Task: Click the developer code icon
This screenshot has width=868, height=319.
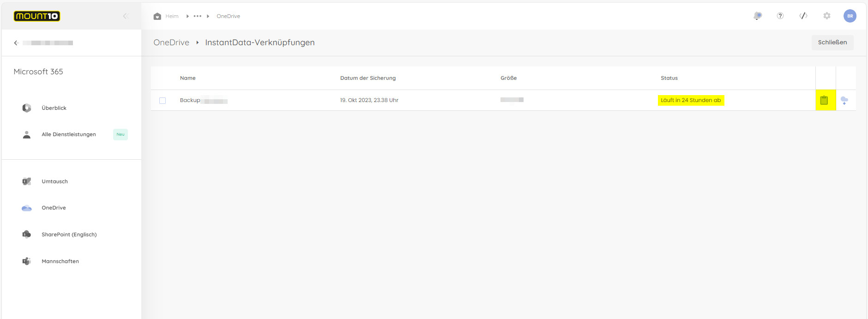Action: point(803,16)
